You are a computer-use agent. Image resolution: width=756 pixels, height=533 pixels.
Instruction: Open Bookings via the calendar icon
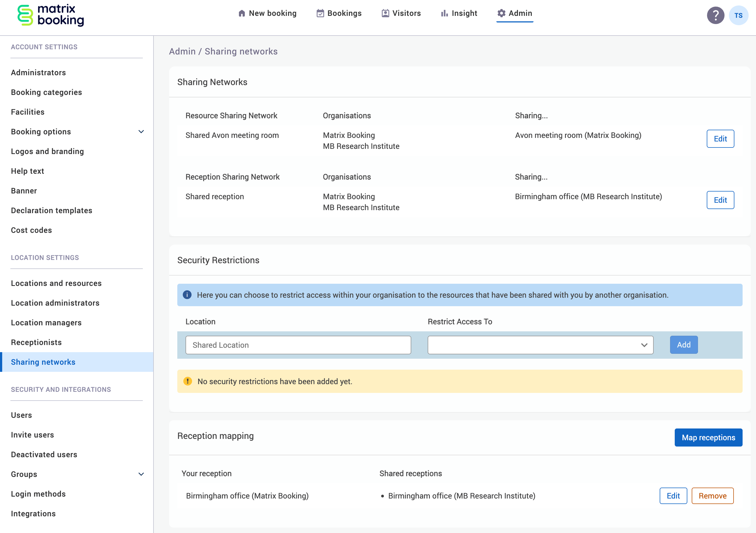coord(320,13)
